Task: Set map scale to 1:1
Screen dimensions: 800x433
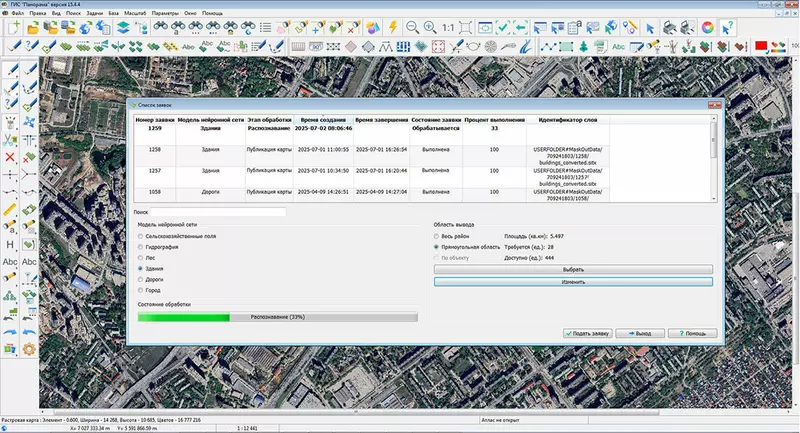Action: coord(450,27)
